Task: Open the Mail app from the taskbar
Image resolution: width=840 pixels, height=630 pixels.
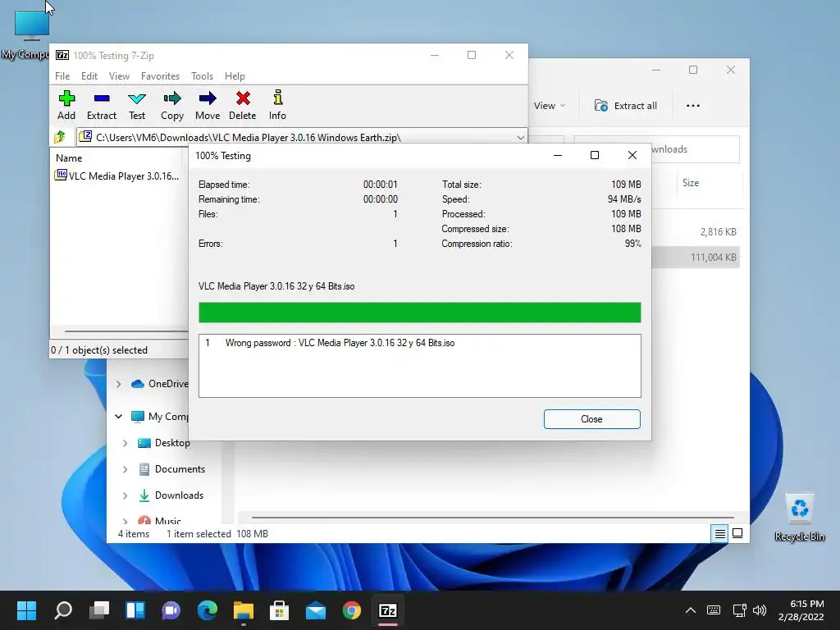Action: (316, 610)
